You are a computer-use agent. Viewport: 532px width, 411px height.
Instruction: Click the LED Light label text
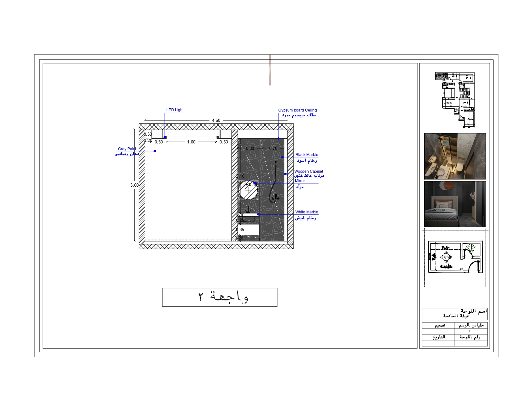click(175, 110)
